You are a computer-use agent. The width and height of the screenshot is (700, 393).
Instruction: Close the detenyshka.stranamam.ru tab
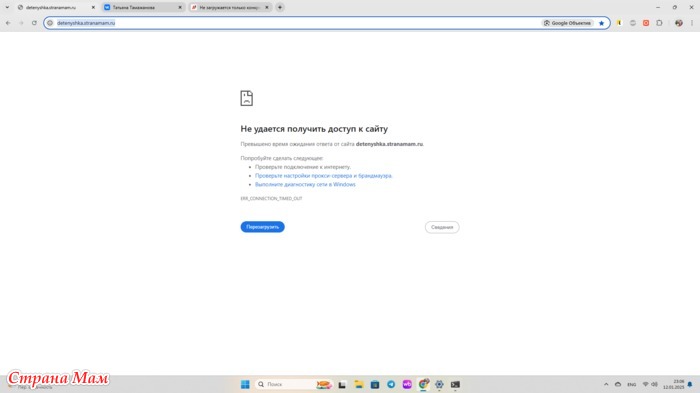pyautogui.click(x=93, y=8)
